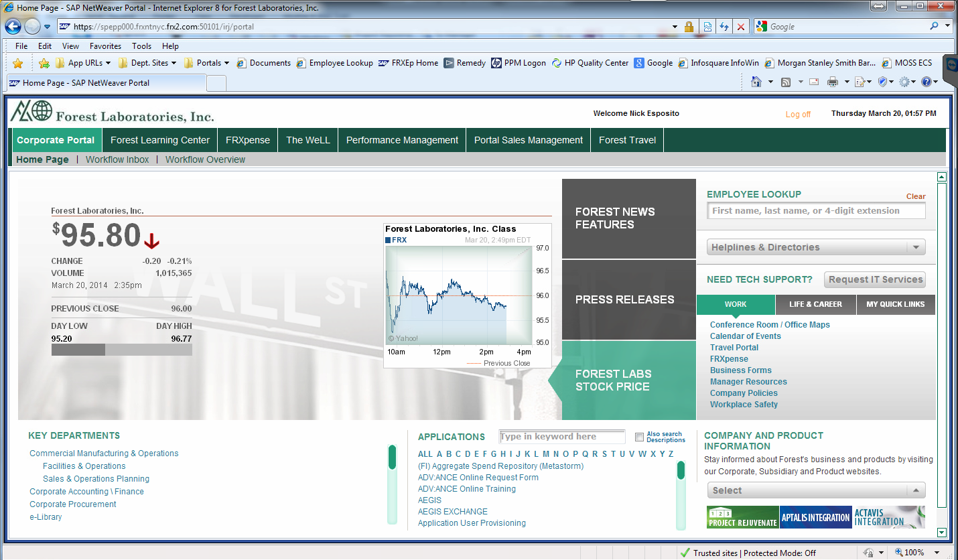Click the Project Rejuvenate banner
This screenshot has height=560, width=958.
742,517
